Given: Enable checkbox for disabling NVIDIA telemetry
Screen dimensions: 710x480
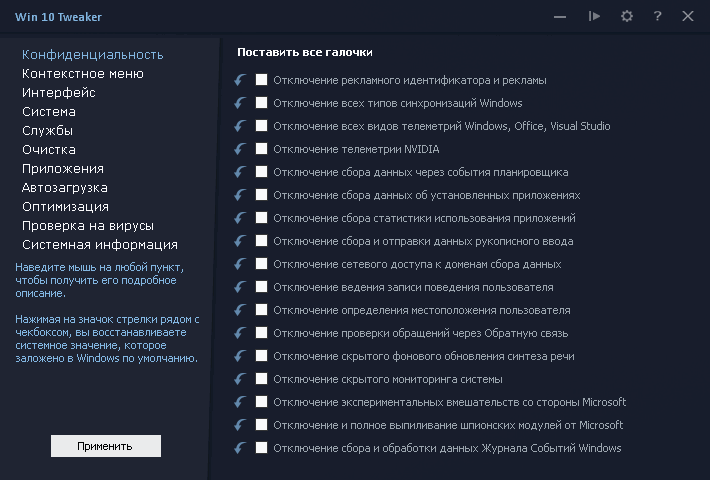Looking at the screenshot, I should (x=261, y=149).
